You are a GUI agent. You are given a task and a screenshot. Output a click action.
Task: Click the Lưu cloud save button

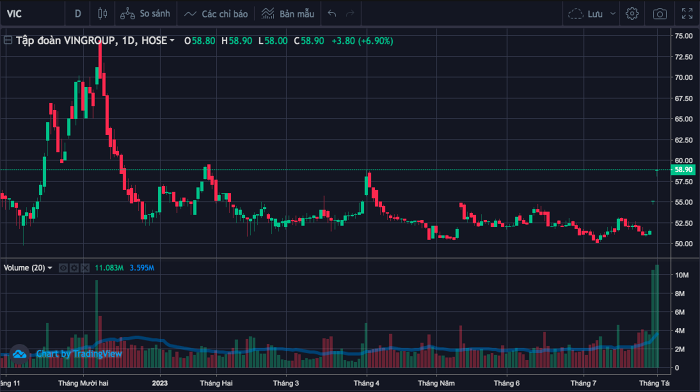tap(585, 14)
